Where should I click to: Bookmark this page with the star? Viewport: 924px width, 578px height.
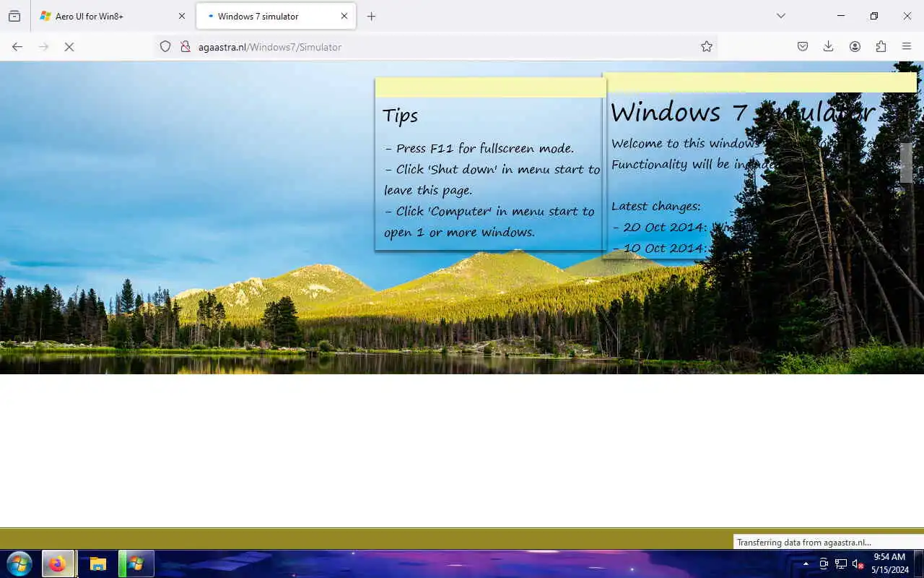click(707, 47)
